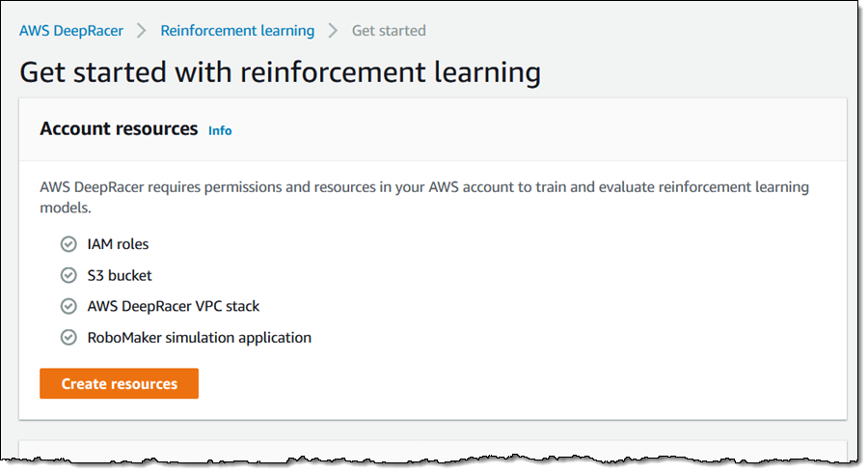Click the AWS DeepRacer VPC stack label
The image size is (868, 474).
pos(174,306)
